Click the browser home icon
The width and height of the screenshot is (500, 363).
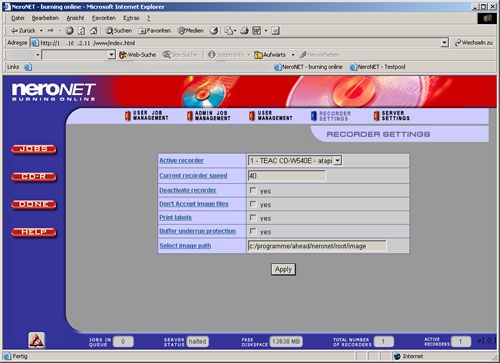94,31
